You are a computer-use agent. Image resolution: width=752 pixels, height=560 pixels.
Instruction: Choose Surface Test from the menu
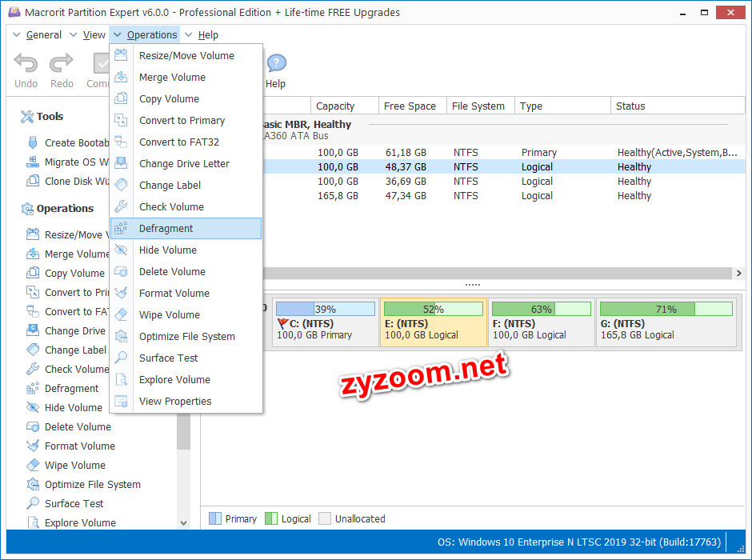186,358
